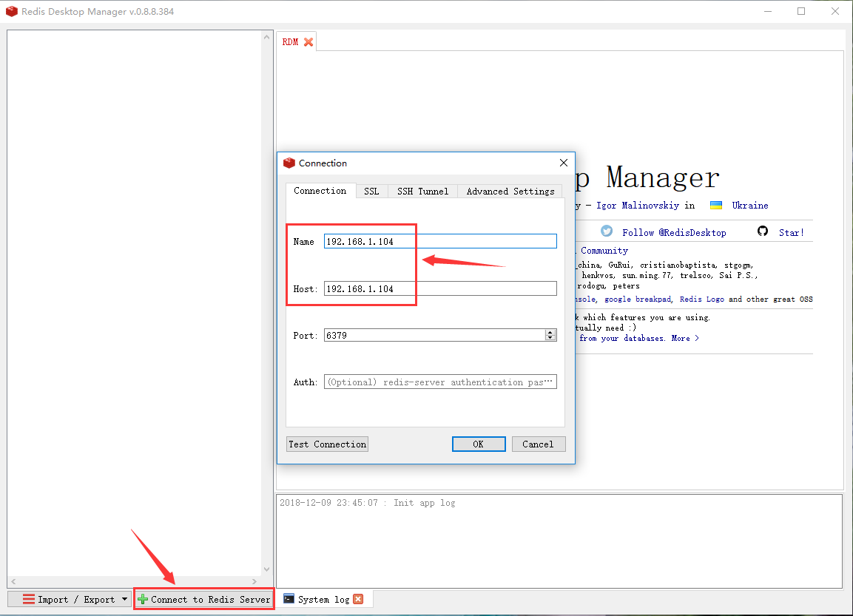This screenshot has width=853, height=616.
Task: Focus the Auth password field
Action: pos(440,382)
